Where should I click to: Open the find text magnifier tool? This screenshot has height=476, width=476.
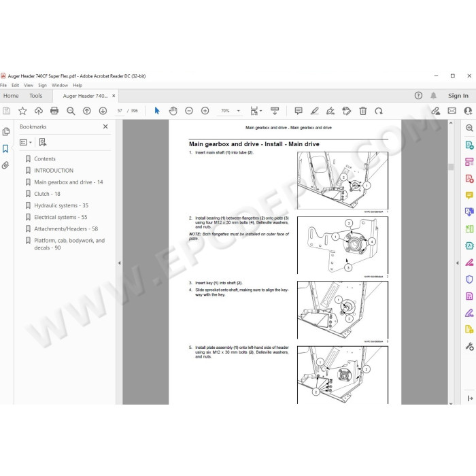(x=71, y=111)
